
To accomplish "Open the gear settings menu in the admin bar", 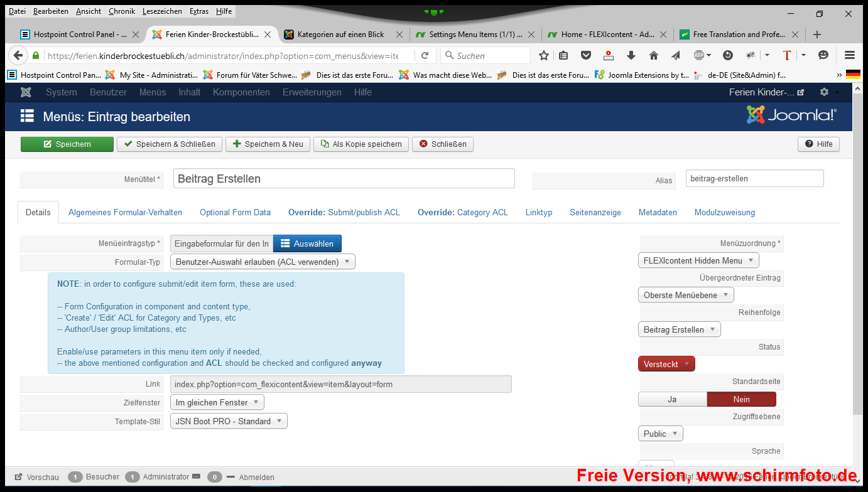I will pos(824,92).
